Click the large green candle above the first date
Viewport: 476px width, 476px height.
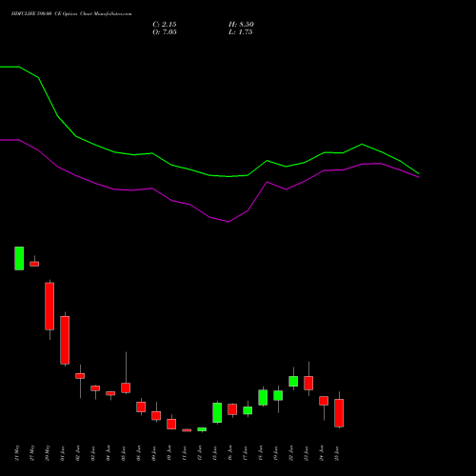click(19, 258)
